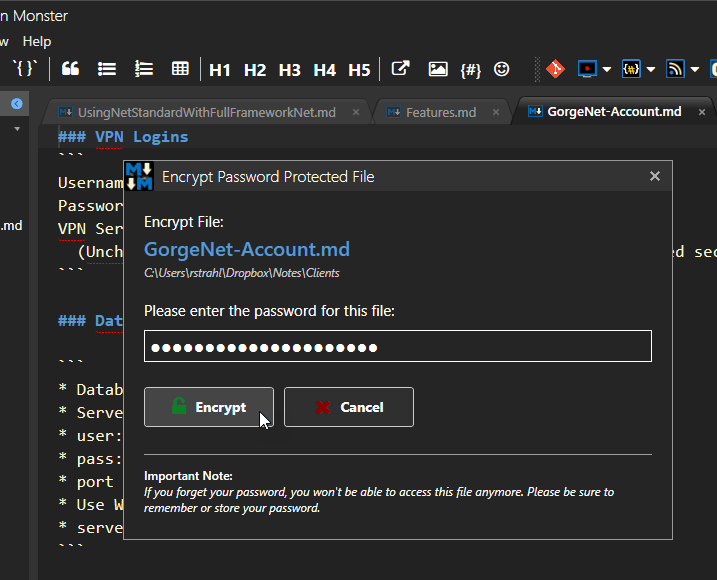Click the C:\Users\rstrahl\Dropbox\Notes\Clients path text
This screenshot has height=580, width=717.
pos(242,273)
